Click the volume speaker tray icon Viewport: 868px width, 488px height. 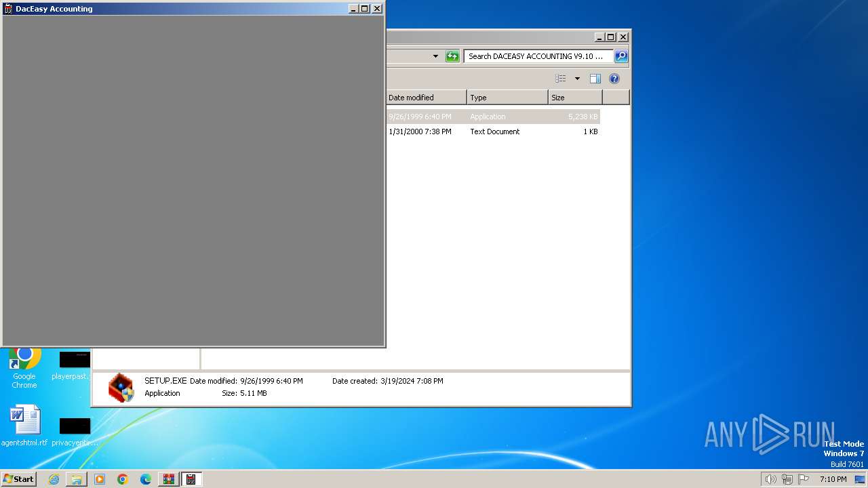pos(770,479)
